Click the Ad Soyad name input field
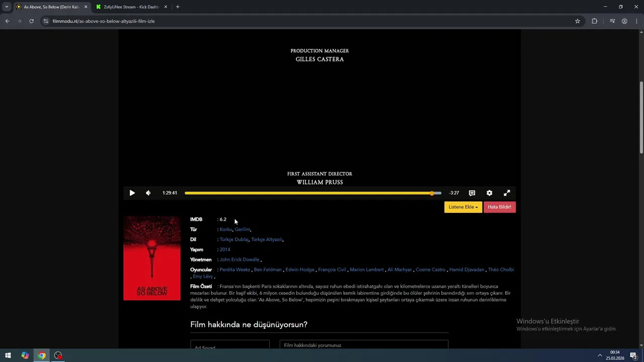Viewport: 644px width, 362px height. 230,345
